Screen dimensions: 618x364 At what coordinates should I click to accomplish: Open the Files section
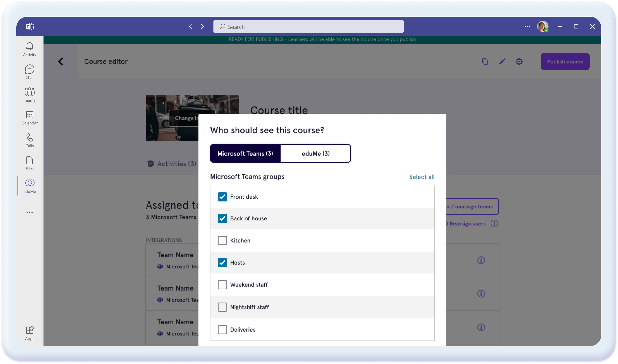coord(29,163)
